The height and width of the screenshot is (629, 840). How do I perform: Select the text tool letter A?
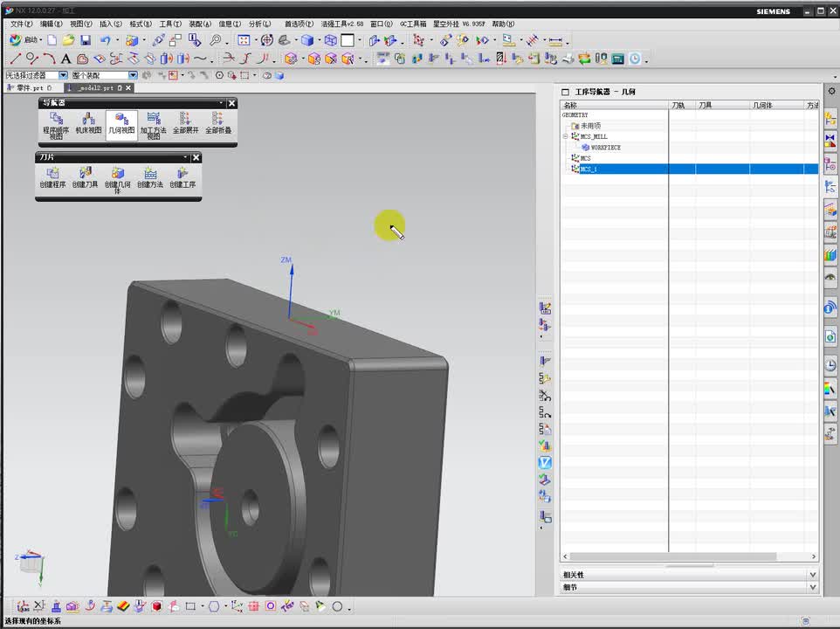[x=65, y=59]
